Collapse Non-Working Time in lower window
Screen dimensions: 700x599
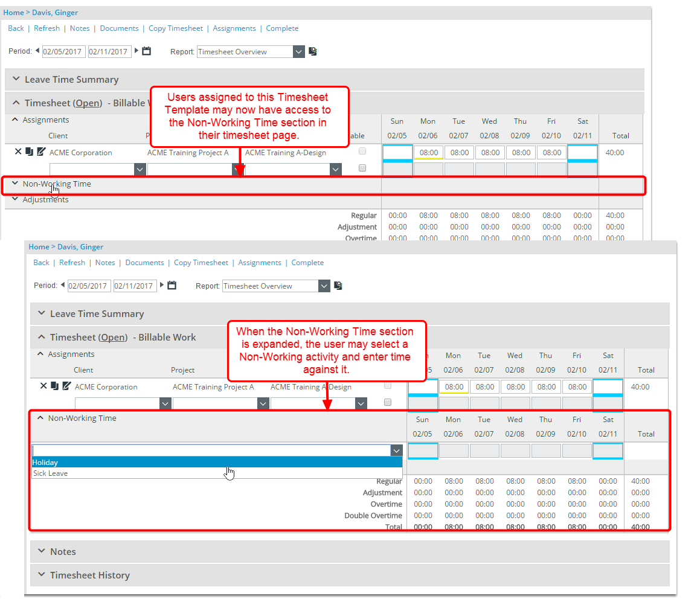[40, 418]
